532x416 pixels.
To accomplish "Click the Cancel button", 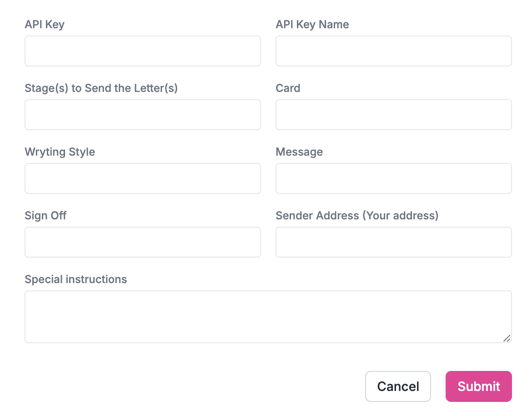I will coord(398,386).
